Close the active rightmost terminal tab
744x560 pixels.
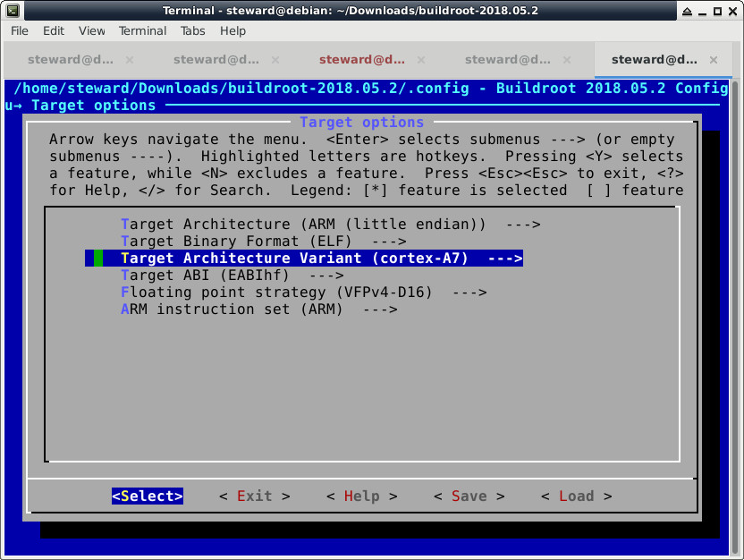click(x=713, y=60)
